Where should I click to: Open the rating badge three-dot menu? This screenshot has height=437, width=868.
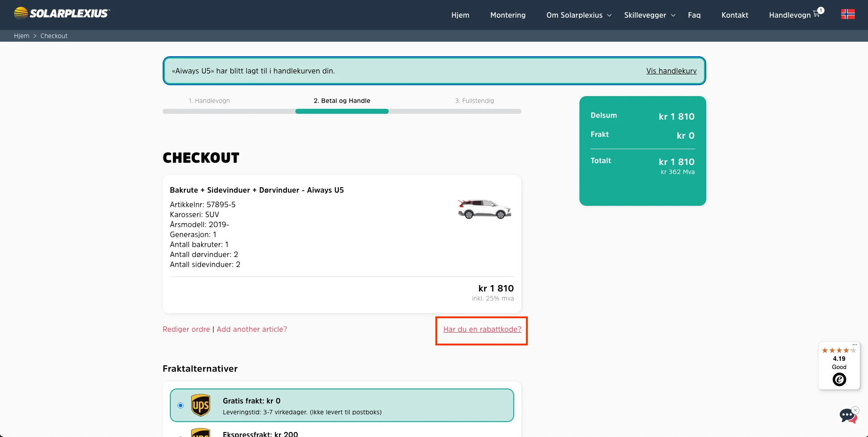[x=854, y=345]
